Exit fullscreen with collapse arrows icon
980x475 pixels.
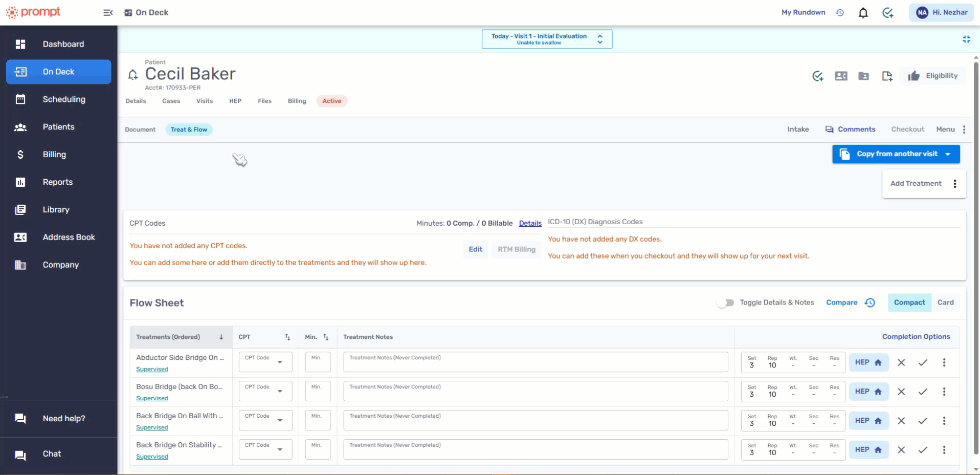(x=966, y=39)
